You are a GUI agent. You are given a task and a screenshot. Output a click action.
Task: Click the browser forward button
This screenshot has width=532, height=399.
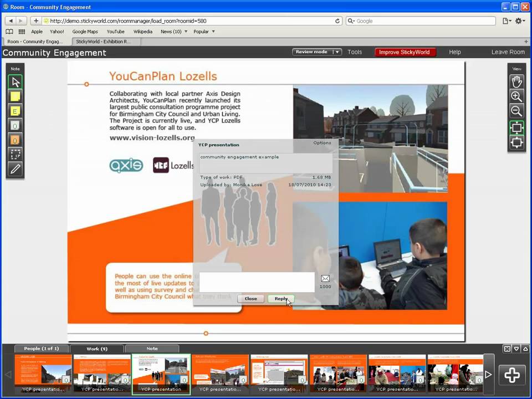(x=21, y=21)
